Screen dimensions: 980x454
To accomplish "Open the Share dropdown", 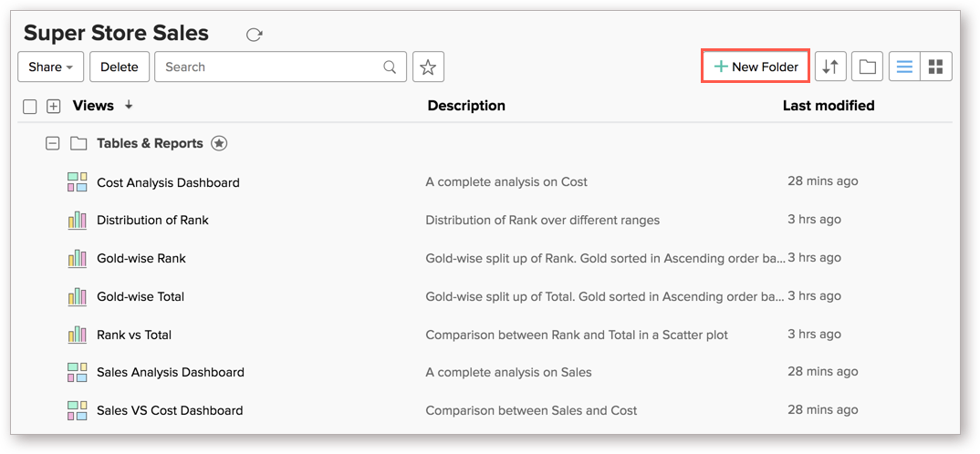I will (50, 67).
